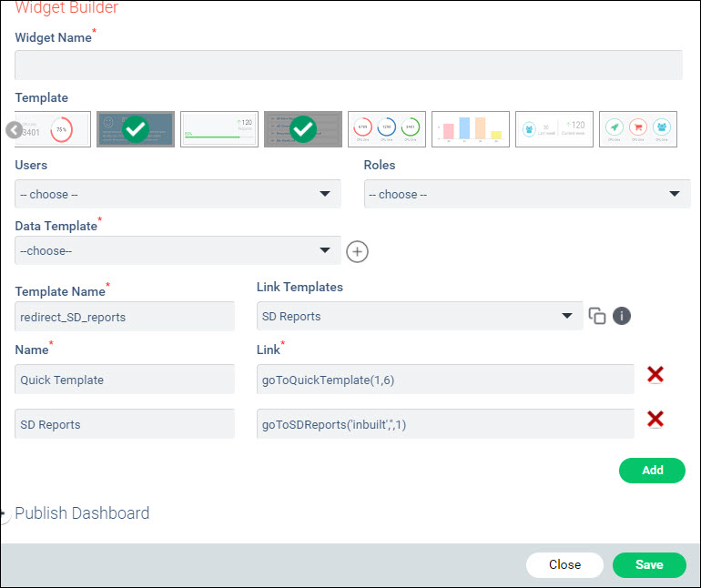701x588 pixels.
Task: Edit the goToSDReports link field
Action: [445, 424]
